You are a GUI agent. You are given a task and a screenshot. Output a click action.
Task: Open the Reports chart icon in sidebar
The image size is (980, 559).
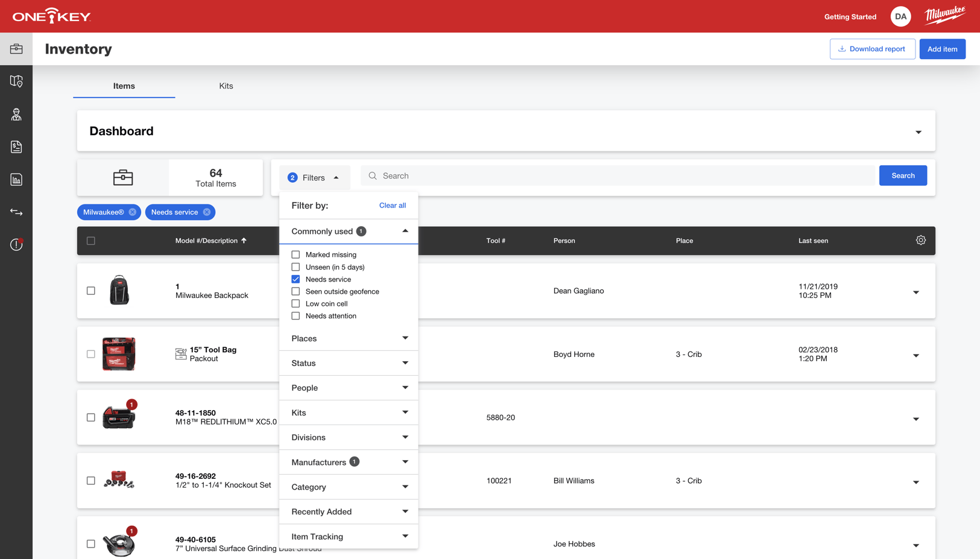16,179
